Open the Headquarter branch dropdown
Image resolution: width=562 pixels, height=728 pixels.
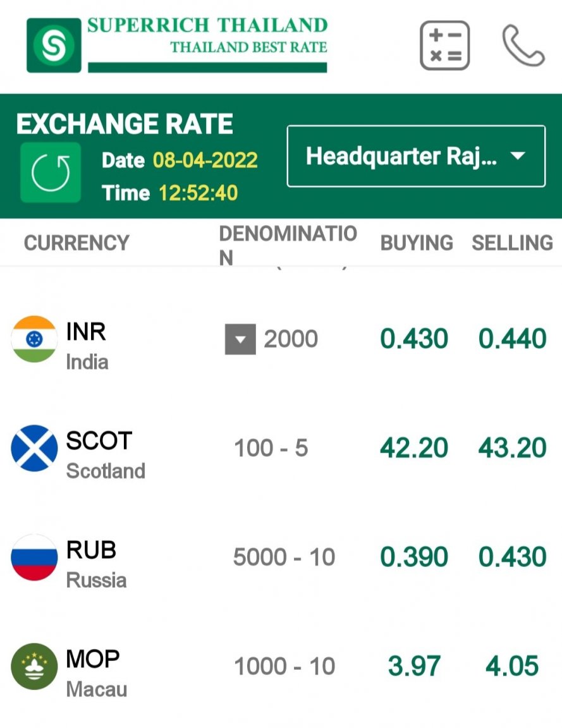[x=416, y=156]
